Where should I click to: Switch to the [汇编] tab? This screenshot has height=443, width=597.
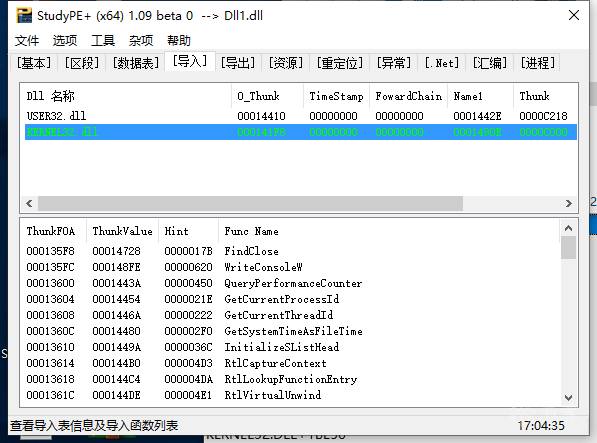490,63
